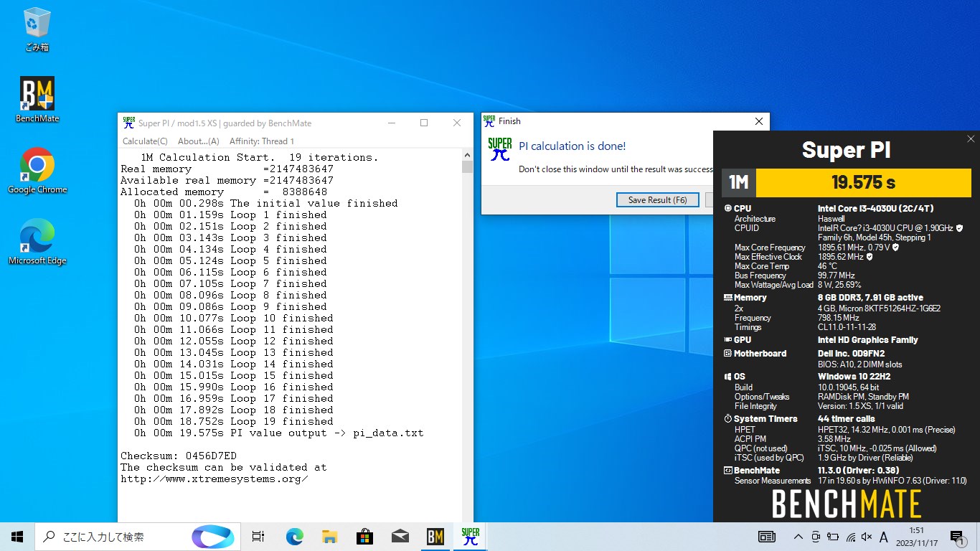This screenshot has height=551, width=980.
Task: Open the Windows Start menu
Action: (17, 537)
